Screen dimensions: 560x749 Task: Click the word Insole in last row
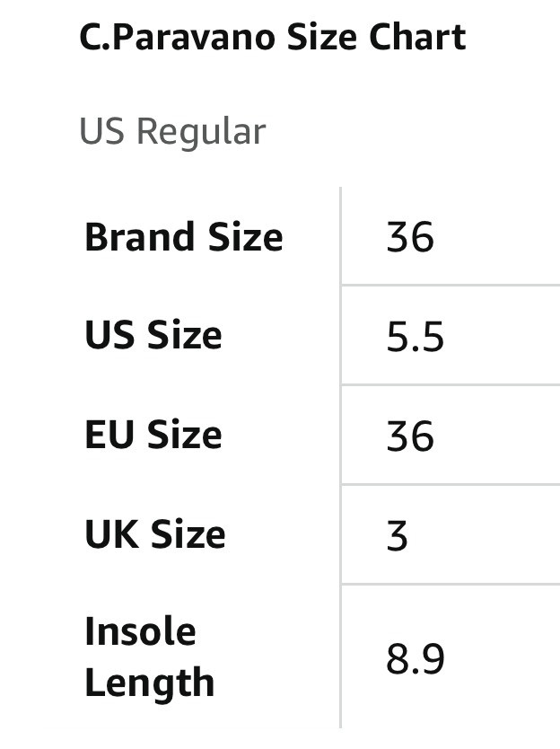tap(140, 632)
